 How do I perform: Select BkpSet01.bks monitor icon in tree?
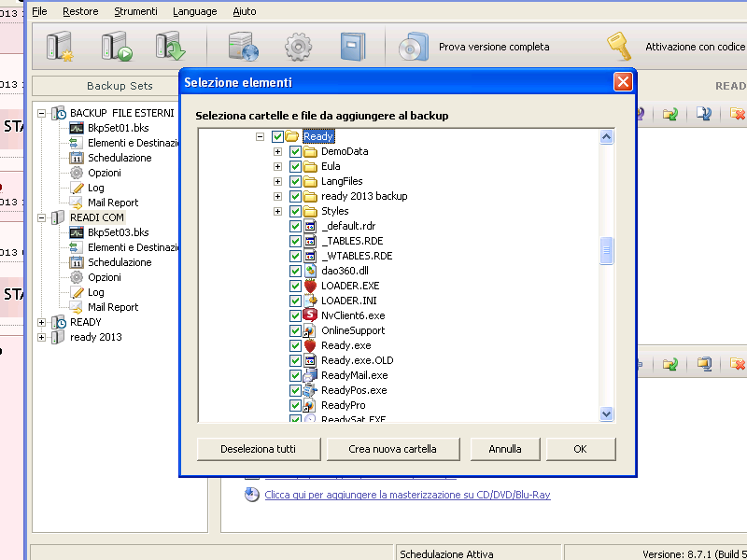click(77, 128)
